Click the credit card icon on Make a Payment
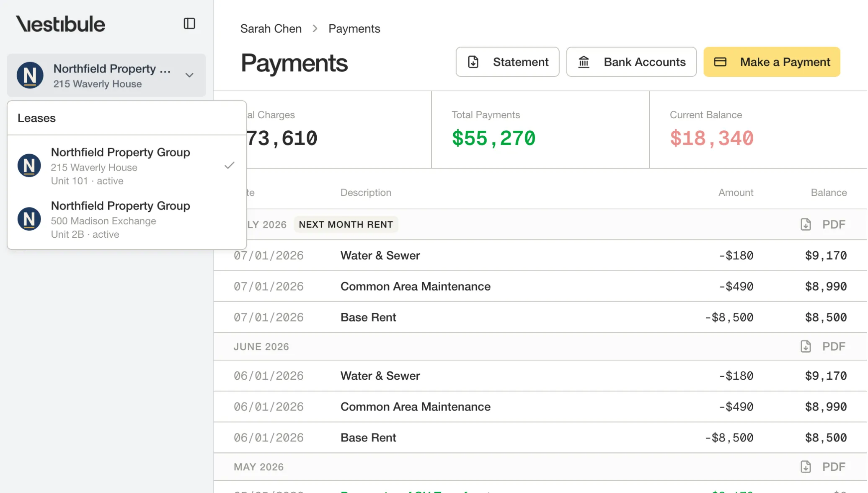Viewport: 868px width, 493px height. pos(720,62)
